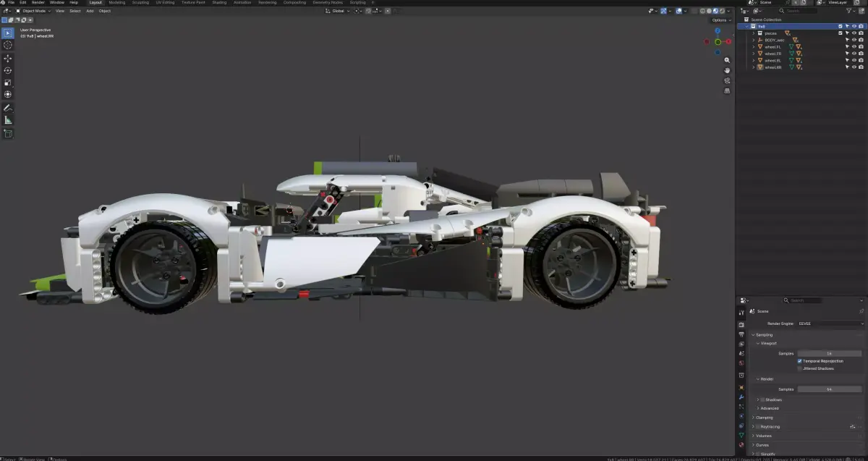Screen dimensions: 868x461
Task: Disable wheel.RR in renders via camera icon
Action: point(861,67)
